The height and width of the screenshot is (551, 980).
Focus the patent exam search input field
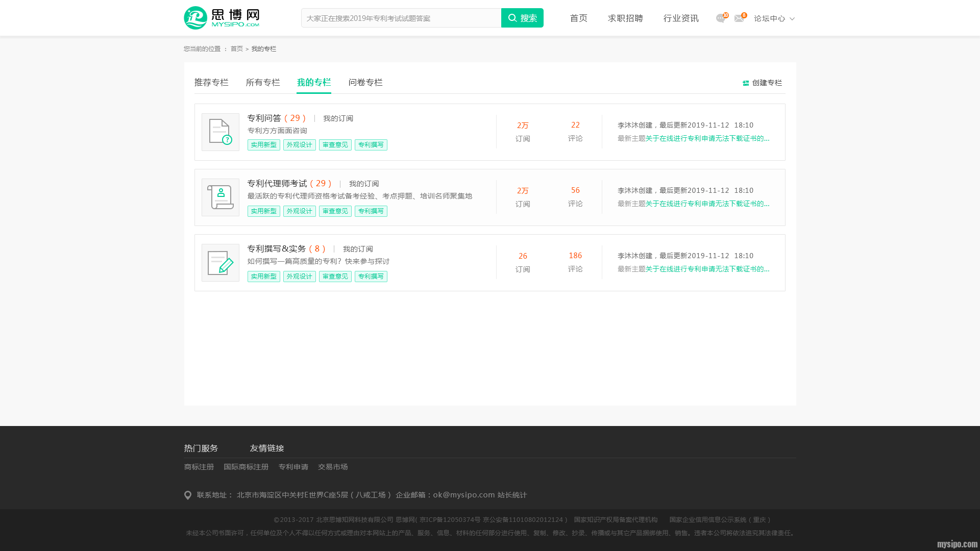(401, 18)
